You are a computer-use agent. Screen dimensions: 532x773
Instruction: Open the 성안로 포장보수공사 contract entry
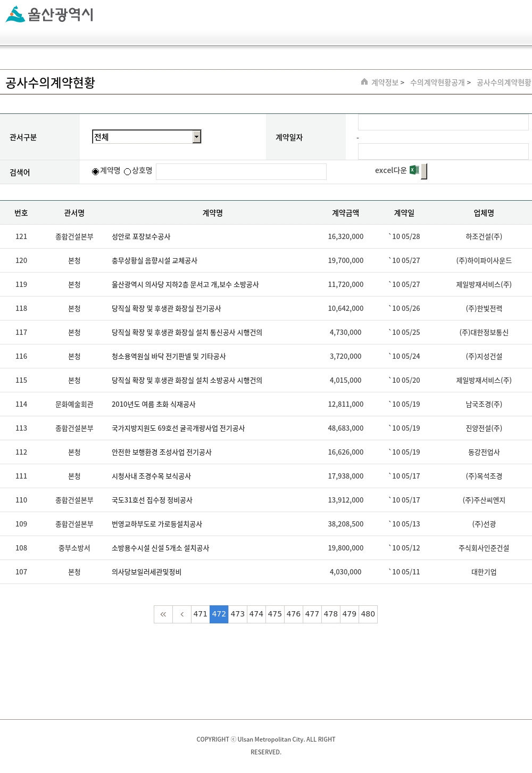(x=141, y=236)
